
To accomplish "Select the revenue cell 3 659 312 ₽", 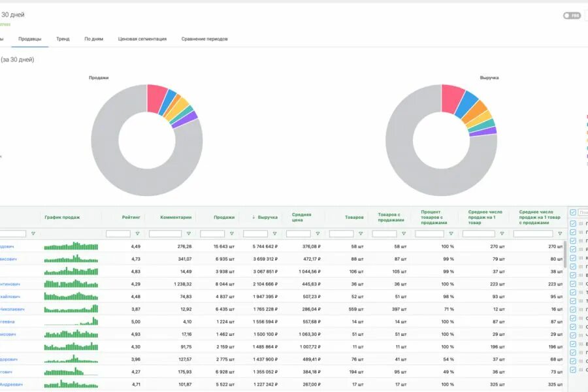I will tap(265, 259).
